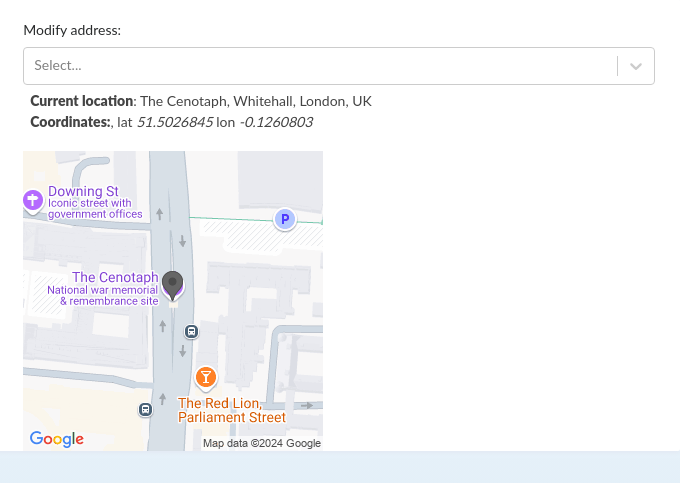
Task: Click 'Iconic street with government offices' description
Action: 95,209
